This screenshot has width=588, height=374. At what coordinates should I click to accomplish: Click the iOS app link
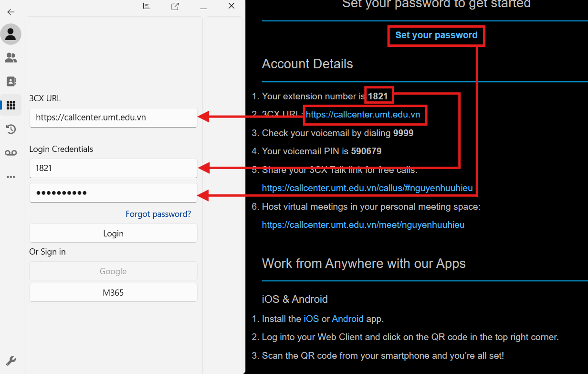point(311,319)
